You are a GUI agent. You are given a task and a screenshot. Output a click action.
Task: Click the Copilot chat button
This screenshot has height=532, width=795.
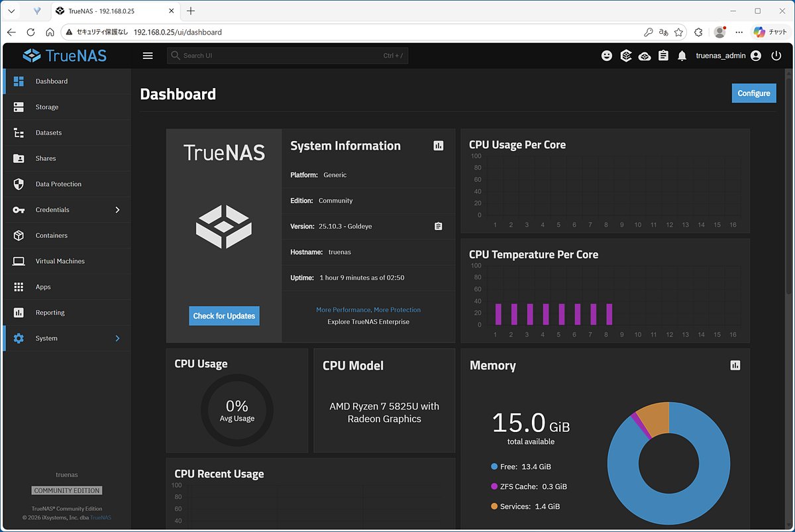tap(770, 32)
